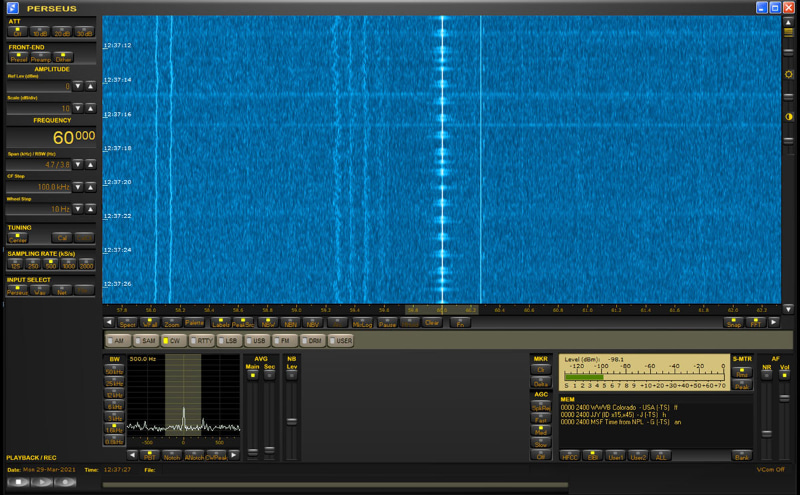Switch S-meter to Peak mode
Image resolution: width=800 pixels, height=495 pixels.
(742, 385)
